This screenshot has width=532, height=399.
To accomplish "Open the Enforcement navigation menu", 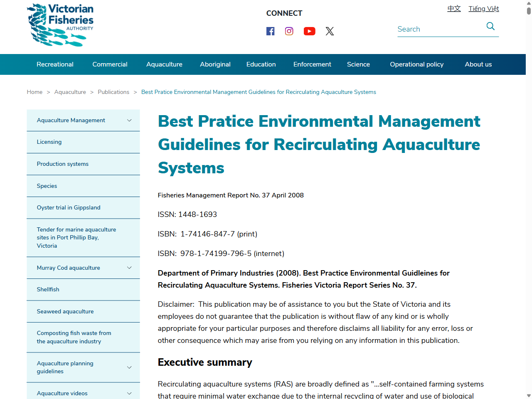I will (312, 64).
